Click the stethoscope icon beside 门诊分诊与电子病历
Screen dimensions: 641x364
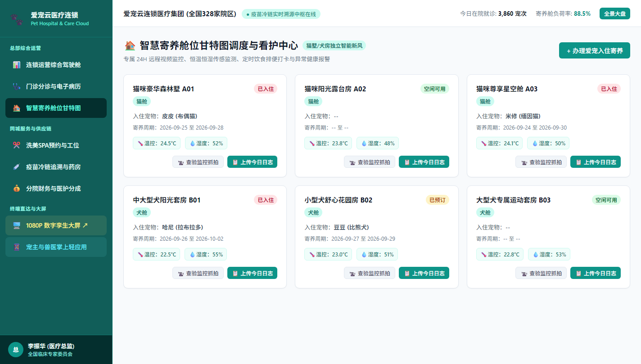[x=17, y=86]
